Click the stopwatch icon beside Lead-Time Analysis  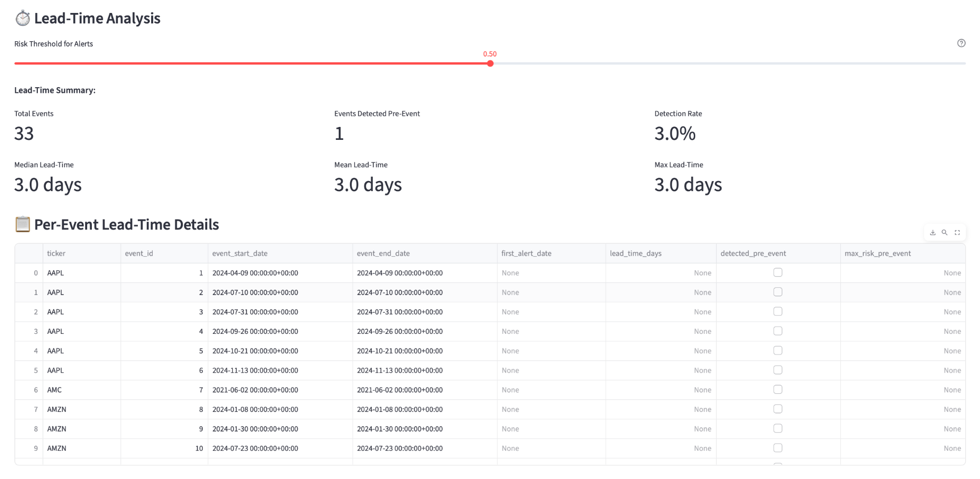click(22, 18)
